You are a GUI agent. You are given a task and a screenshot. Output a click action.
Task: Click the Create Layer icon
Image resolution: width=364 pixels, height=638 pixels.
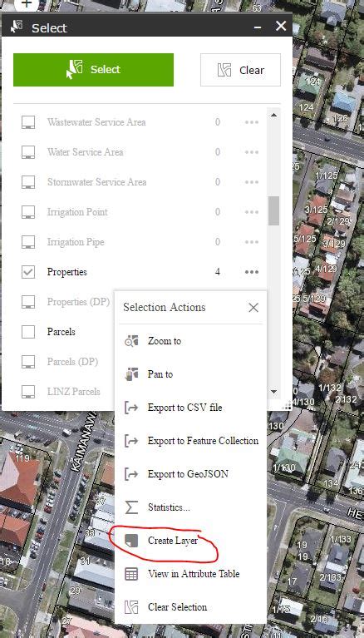pyautogui.click(x=131, y=541)
